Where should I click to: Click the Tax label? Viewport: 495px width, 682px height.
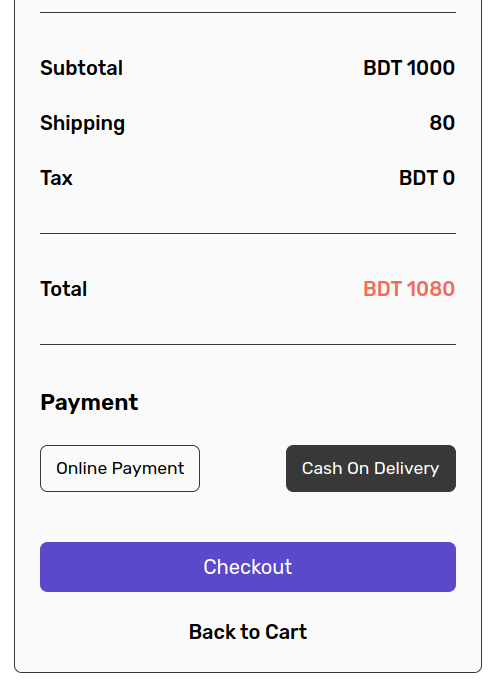tap(56, 178)
